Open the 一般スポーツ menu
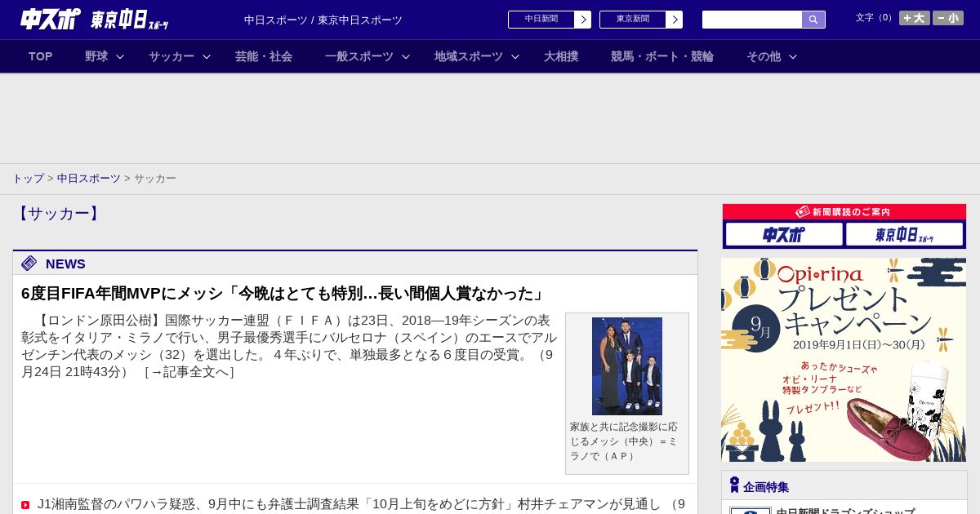This screenshot has height=514, width=980. click(x=359, y=56)
